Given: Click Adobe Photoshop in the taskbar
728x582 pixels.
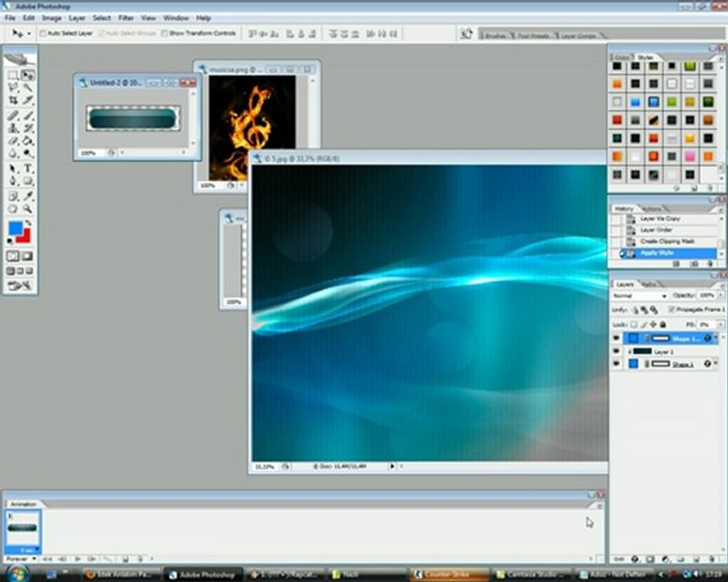Looking at the screenshot, I should [201, 575].
